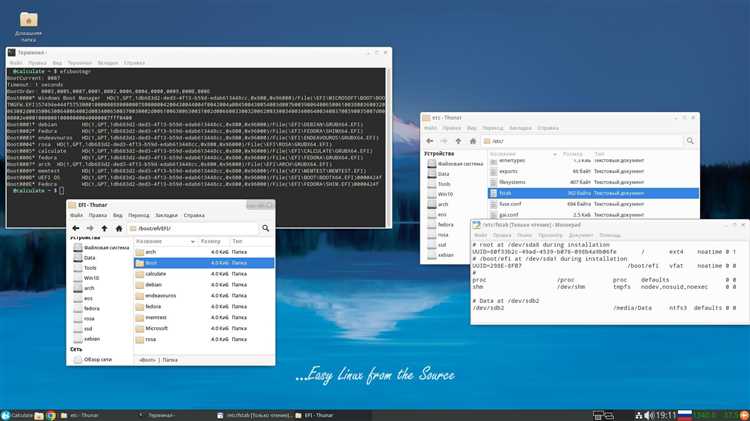Go up one level in etc Thunar
Viewport: 750px width, 421px height.
pos(458,141)
